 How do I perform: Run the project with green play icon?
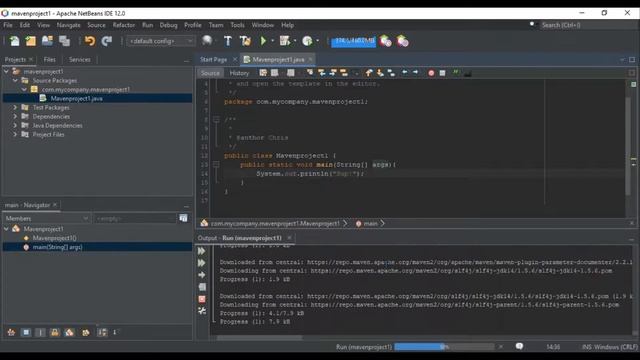pyautogui.click(x=263, y=41)
